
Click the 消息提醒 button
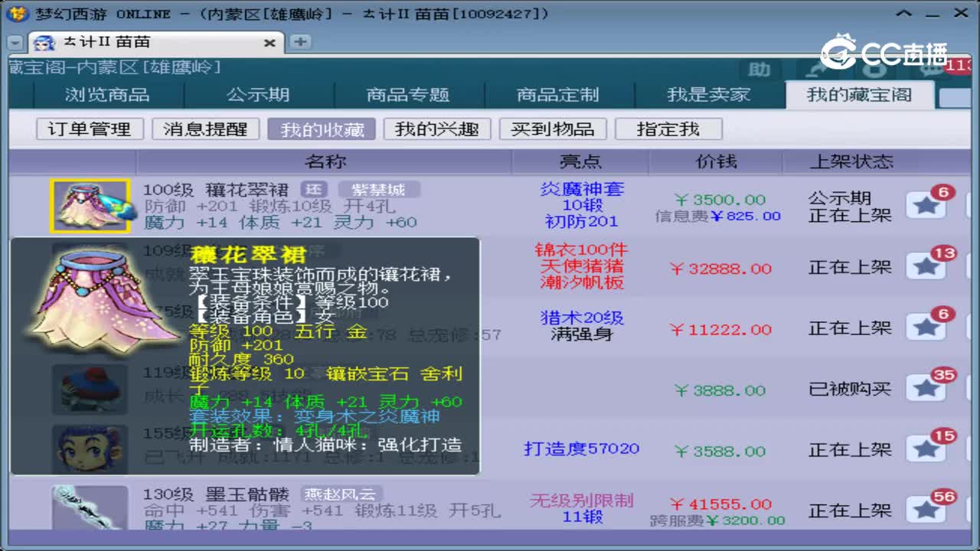204,129
